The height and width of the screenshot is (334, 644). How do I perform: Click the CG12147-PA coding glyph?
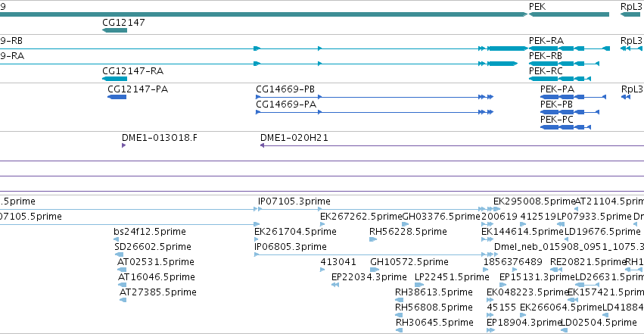point(117,97)
